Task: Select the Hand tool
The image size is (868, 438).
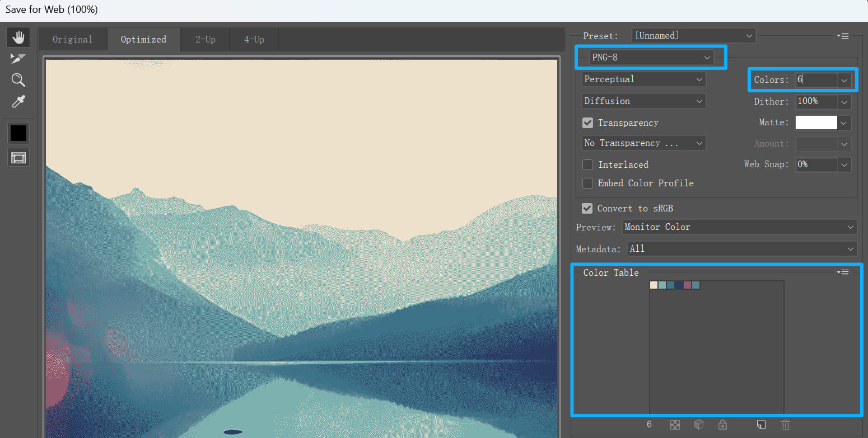Action: coord(18,36)
